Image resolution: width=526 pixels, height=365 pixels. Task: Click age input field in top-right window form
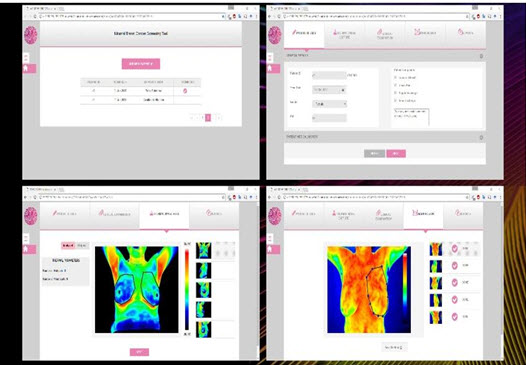[329, 118]
